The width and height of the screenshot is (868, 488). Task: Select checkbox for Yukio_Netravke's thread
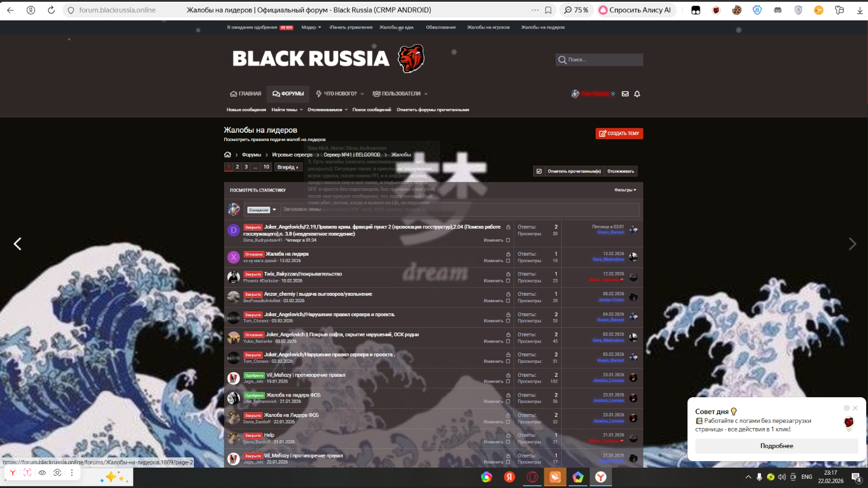coord(508,341)
